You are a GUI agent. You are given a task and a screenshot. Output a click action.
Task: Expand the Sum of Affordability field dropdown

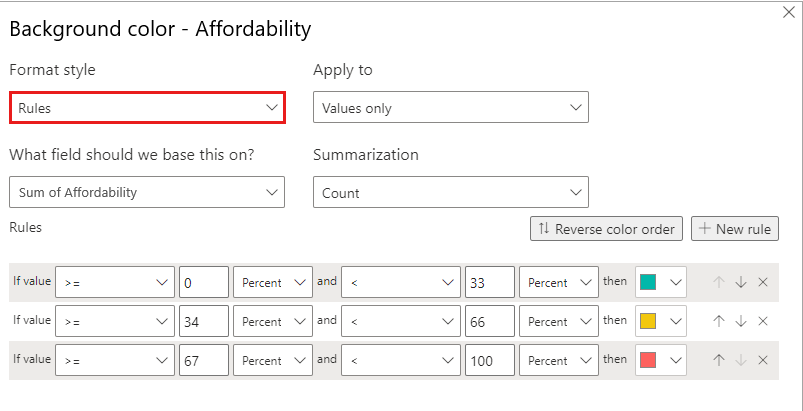pyautogui.click(x=147, y=192)
